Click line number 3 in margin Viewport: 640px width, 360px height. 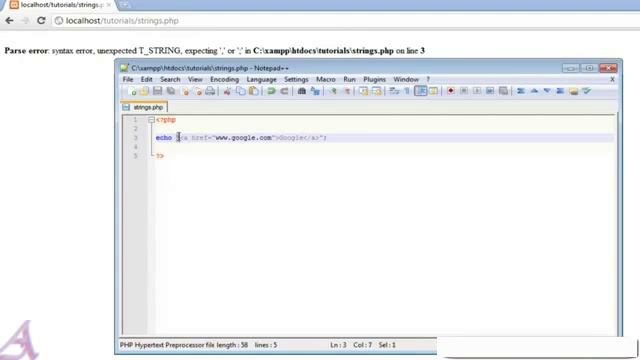coord(135,138)
